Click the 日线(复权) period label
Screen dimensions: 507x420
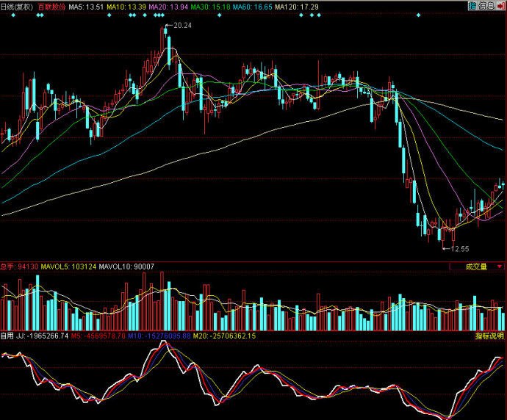click(x=16, y=7)
